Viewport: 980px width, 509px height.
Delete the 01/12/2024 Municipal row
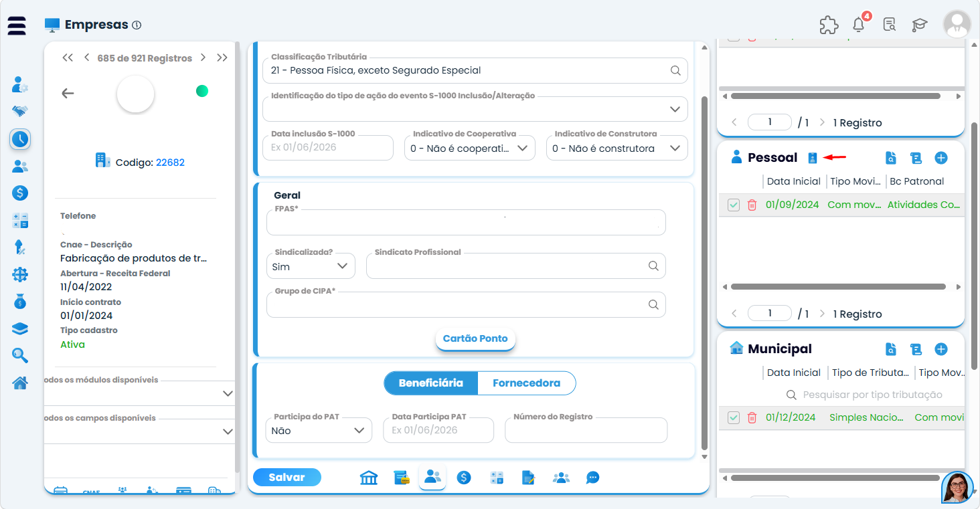coord(752,417)
